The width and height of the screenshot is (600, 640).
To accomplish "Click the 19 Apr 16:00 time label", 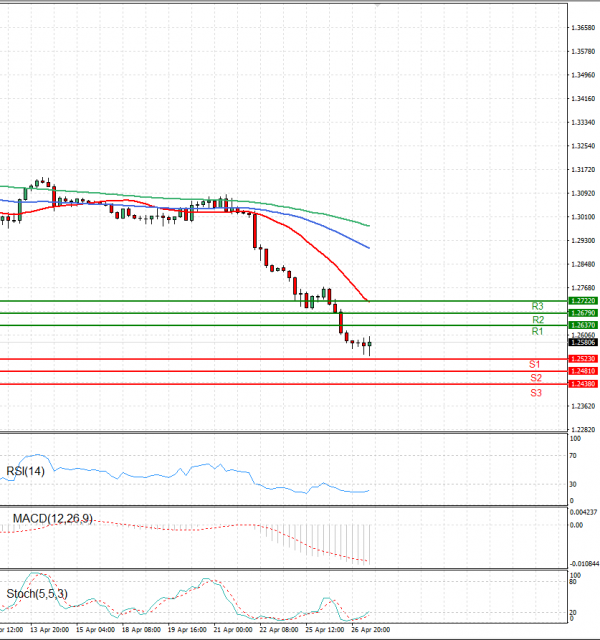I will (187, 630).
